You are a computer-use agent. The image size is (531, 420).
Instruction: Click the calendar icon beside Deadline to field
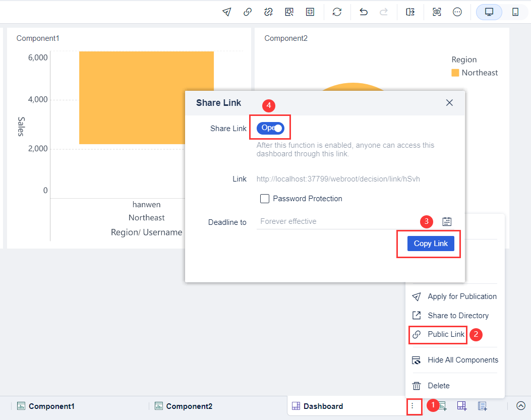click(447, 221)
